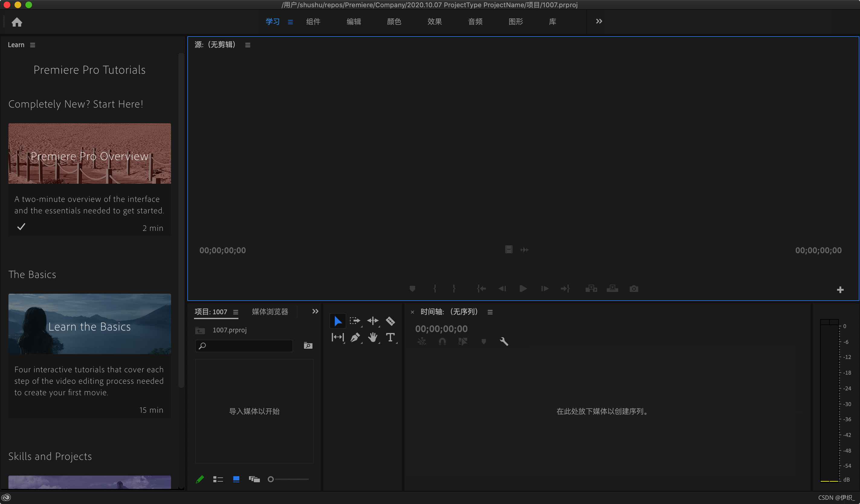This screenshot has height=504, width=860.
Task: Expand hidden project panel tabs chevron
Action: click(x=315, y=311)
